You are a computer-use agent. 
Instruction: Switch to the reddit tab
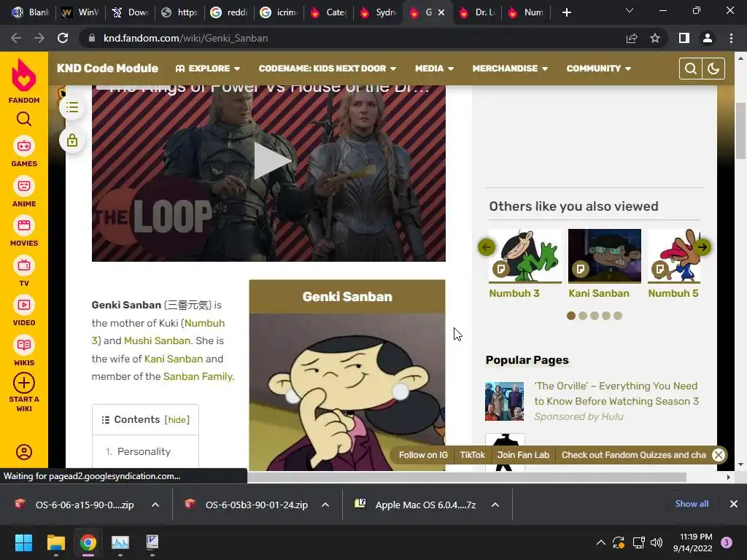(x=229, y=12)
